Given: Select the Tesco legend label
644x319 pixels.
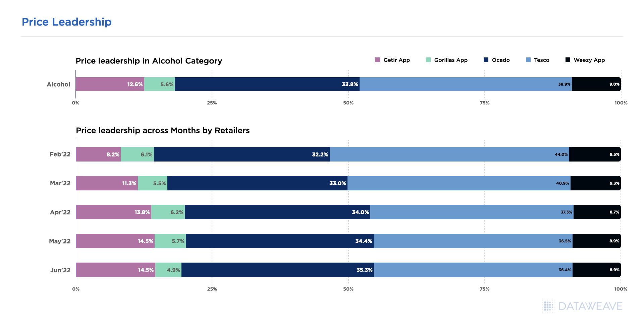Looking at the screenshot, I should pos(542,60).
